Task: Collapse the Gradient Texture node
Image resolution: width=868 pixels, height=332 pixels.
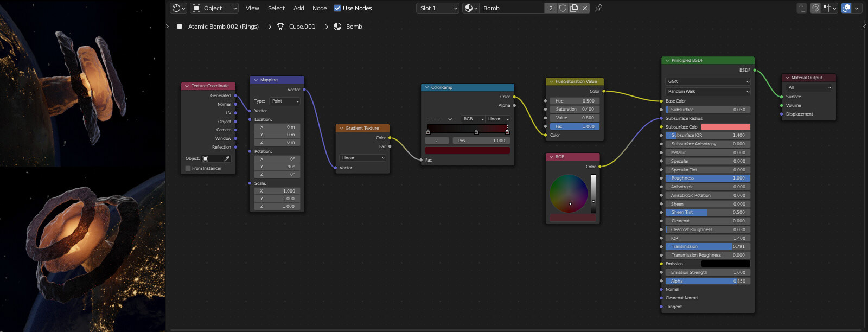Action: (x=341, y=128)
